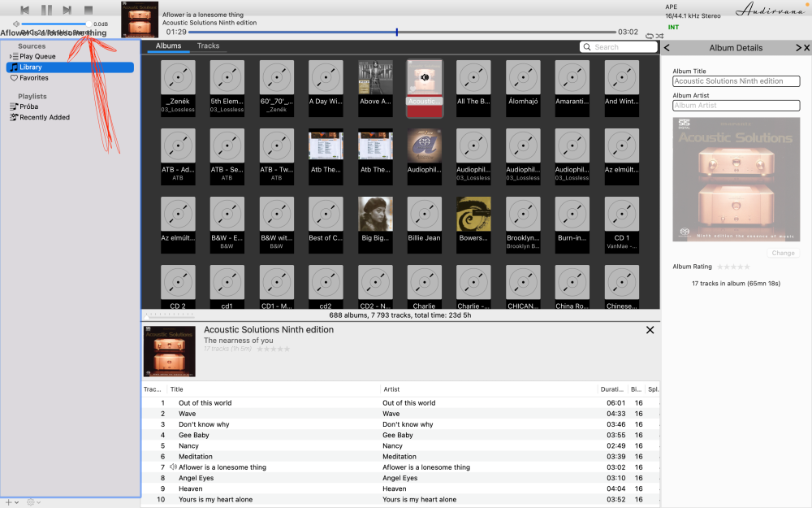Close the Album Details panel
812x508 pixels.
click(806, 48)
